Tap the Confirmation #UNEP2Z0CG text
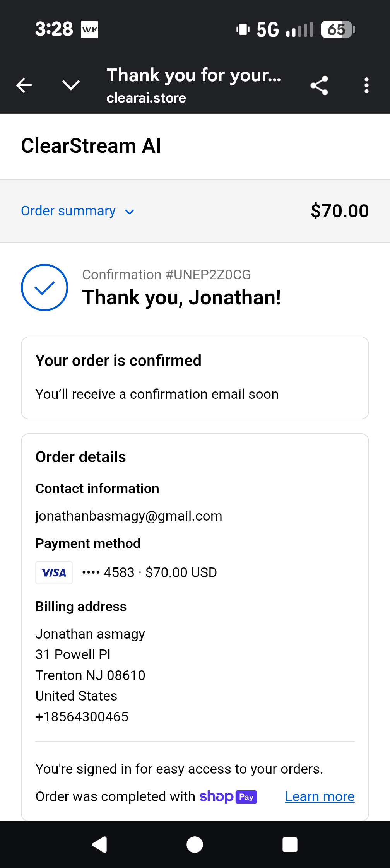This screenshot has height=868, width=390. 166,275
